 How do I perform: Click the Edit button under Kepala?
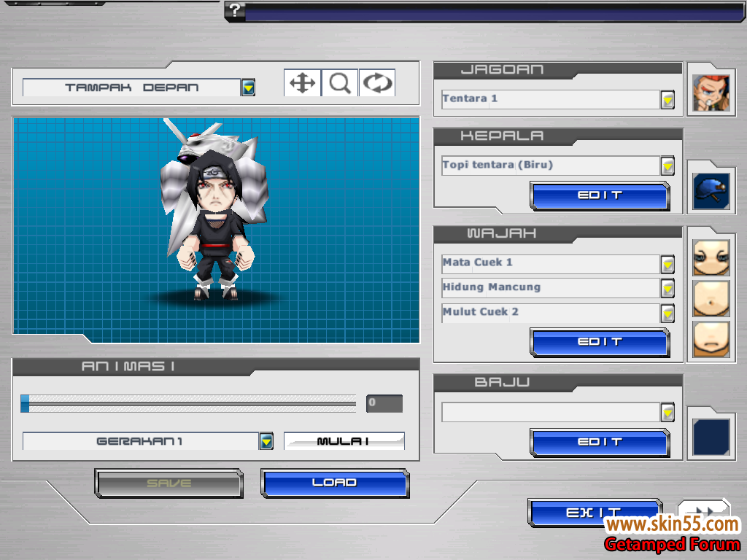click(600, 195)
